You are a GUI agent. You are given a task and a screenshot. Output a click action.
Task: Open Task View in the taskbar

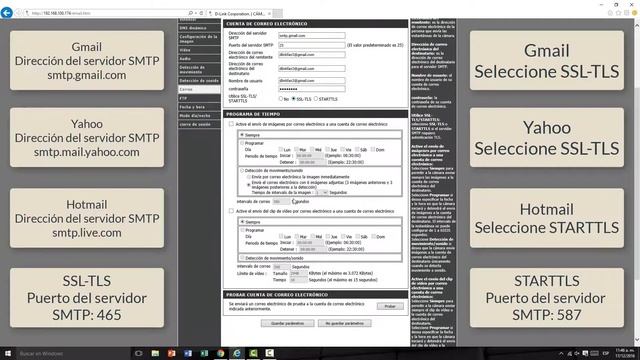pyautogui.click(x=138, y=353)
